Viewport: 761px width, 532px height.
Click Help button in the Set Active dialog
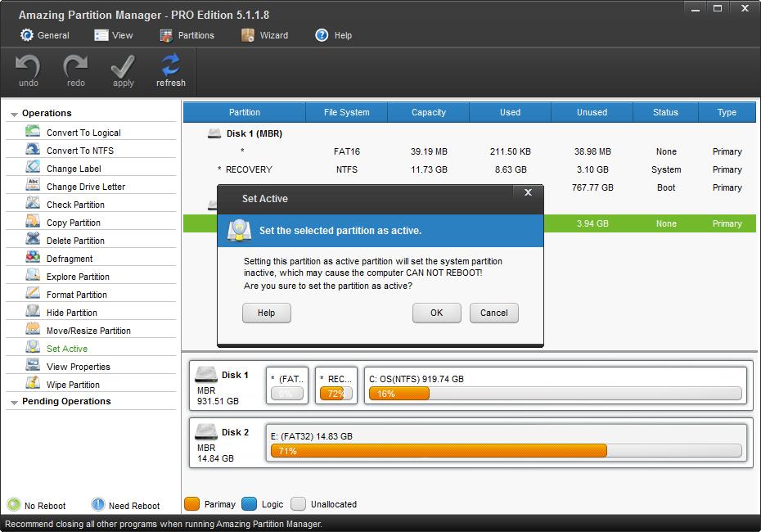click(x=267, y=313)
